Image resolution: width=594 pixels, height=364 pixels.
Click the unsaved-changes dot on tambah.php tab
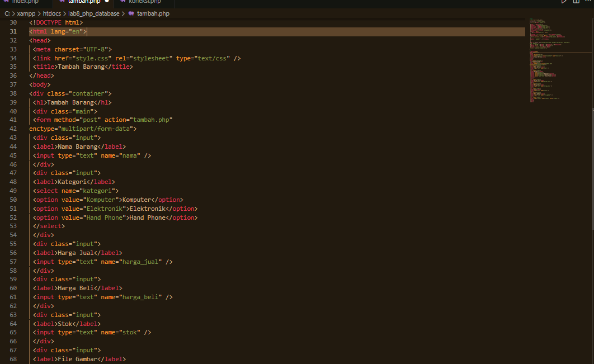109,2
